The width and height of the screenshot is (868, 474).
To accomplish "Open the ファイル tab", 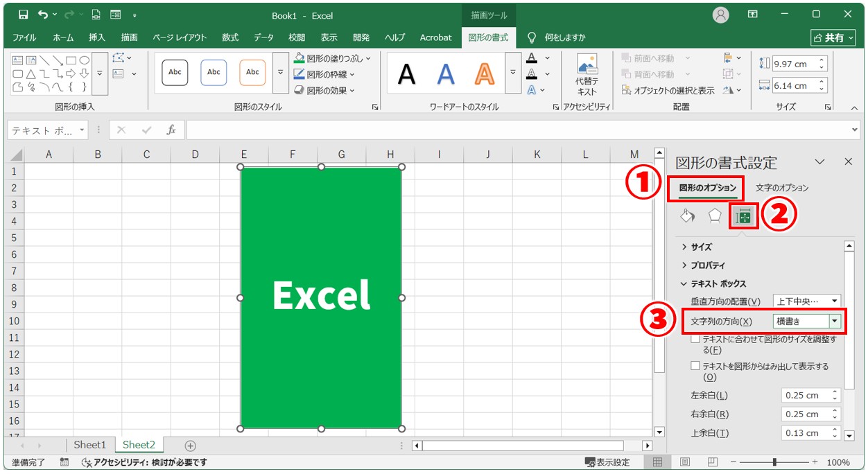I will pos(24,37).
